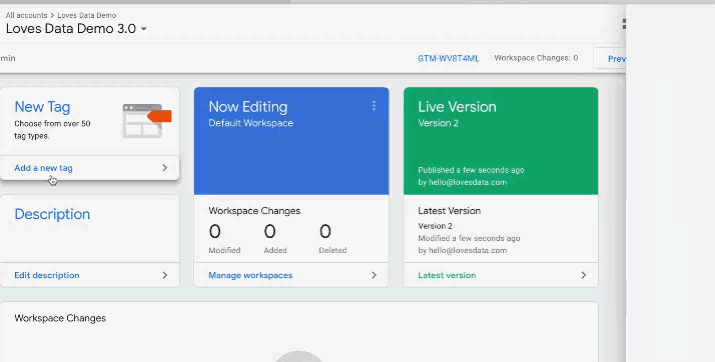Click the Latest Version heading
The height and width of the screenshot is (362, 715).
click(x=449, y=211)
